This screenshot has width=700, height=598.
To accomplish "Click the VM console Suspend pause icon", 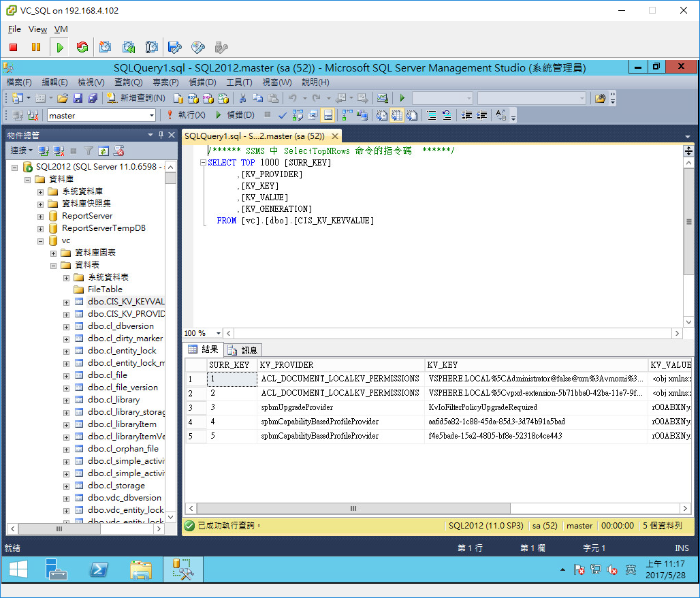I will 35,48.
